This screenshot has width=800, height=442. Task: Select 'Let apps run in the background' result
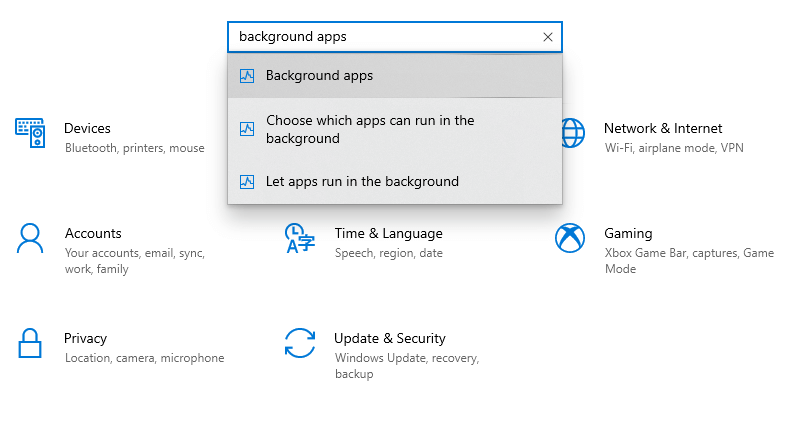click(395, 182)
